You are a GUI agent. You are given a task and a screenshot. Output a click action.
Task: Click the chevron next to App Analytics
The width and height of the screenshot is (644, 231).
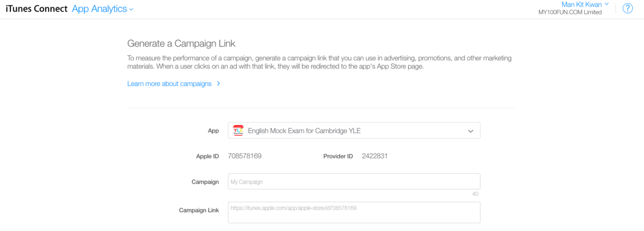[x=131, y=9]
